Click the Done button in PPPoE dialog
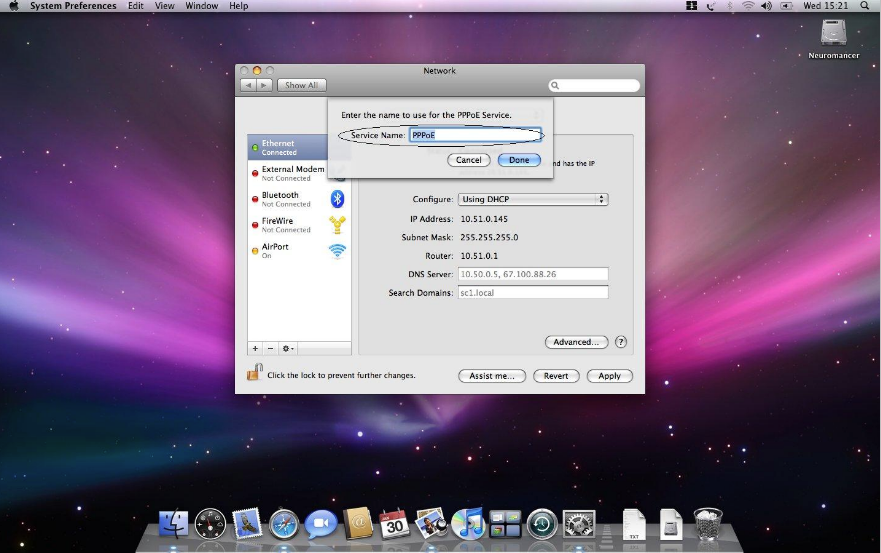881x553 pixels. [x=519, y=160]
